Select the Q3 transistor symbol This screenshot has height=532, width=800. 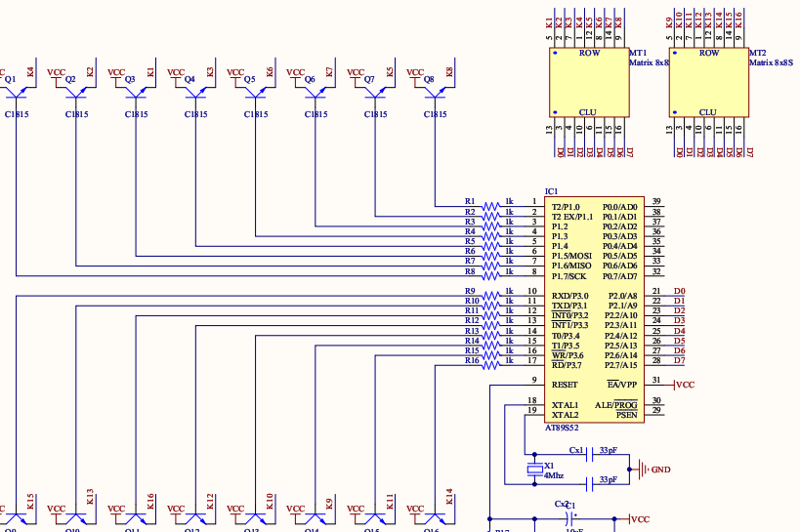pyautogui.click(x=136, y=93)
